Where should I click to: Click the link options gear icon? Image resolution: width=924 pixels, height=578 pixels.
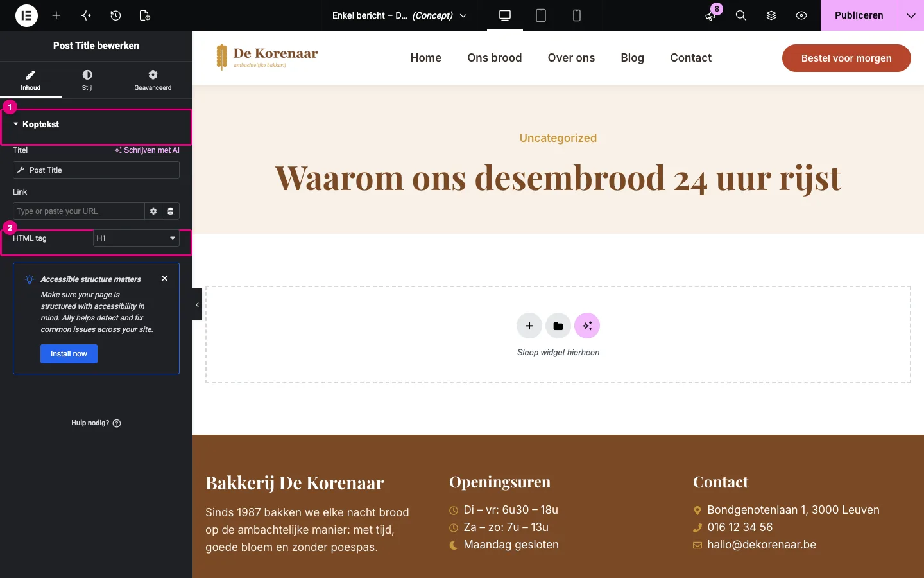(153, 211)
